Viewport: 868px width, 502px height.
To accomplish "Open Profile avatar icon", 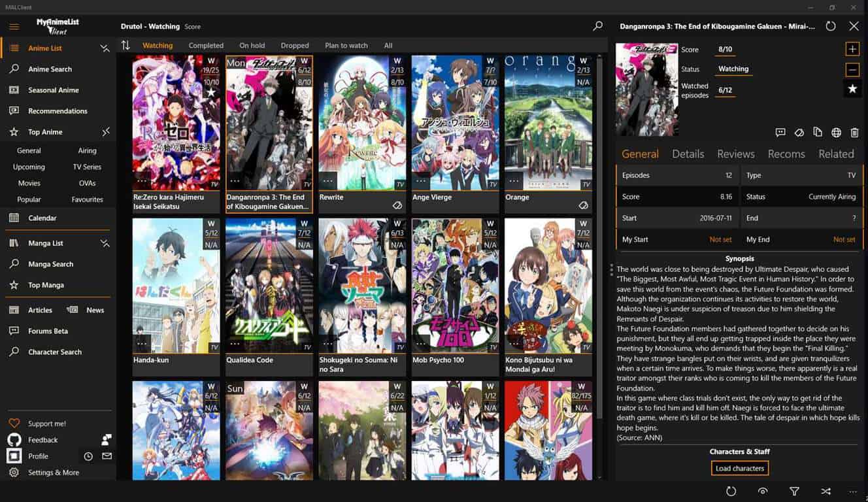I will (14, 456).
